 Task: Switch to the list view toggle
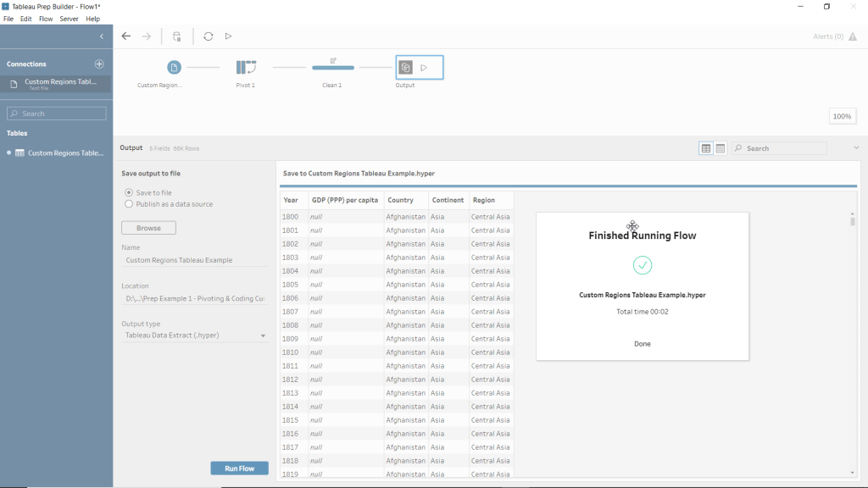[720, 148]
